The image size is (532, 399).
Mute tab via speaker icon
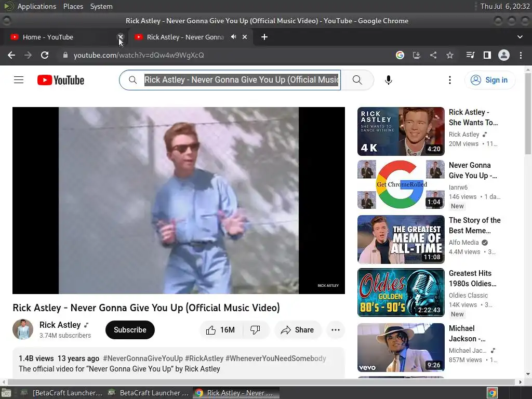tap(233, 37)
